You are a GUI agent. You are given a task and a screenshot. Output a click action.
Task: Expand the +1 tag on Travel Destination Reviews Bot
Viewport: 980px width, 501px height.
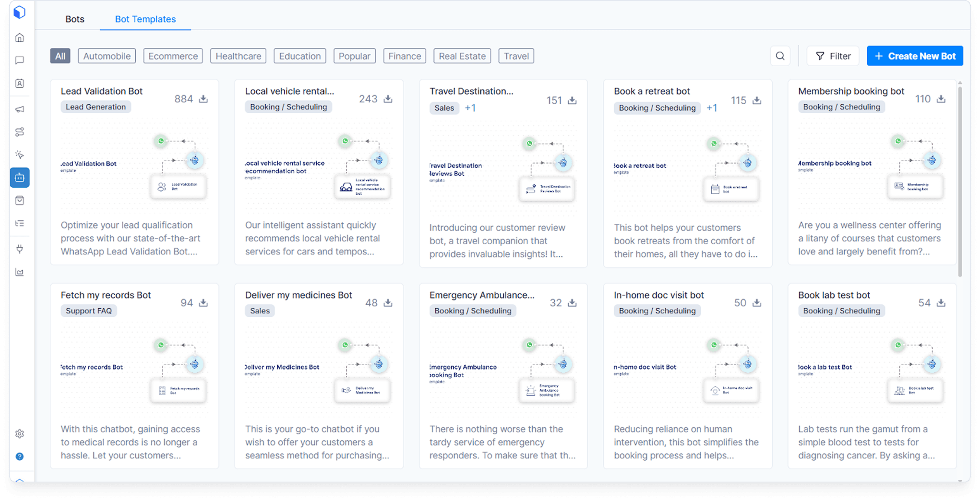(470, 108)
